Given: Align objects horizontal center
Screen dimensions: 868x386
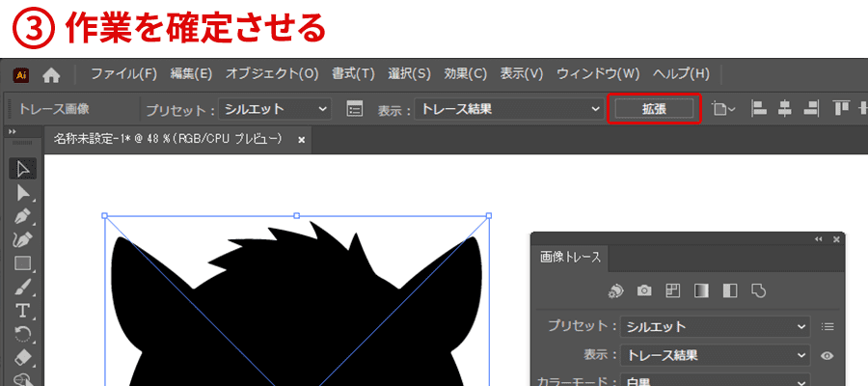Looking at the screenshot, I should pos(784,108).
